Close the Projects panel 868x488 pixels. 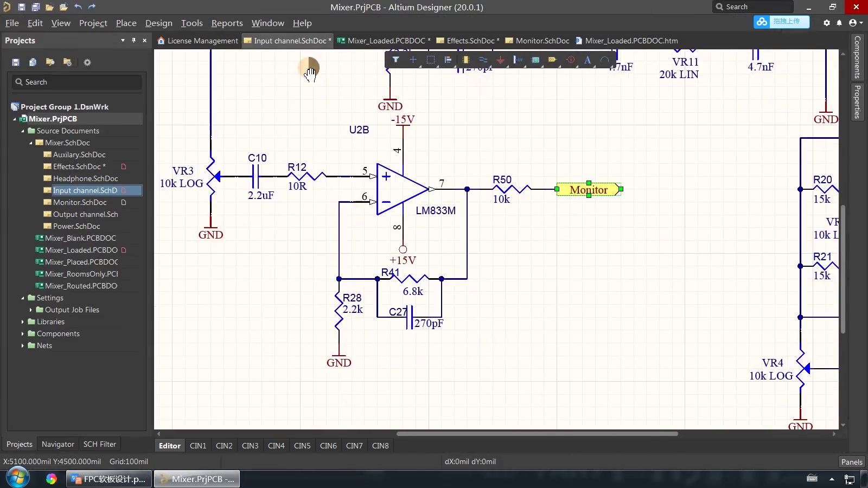tap(144, 41)
